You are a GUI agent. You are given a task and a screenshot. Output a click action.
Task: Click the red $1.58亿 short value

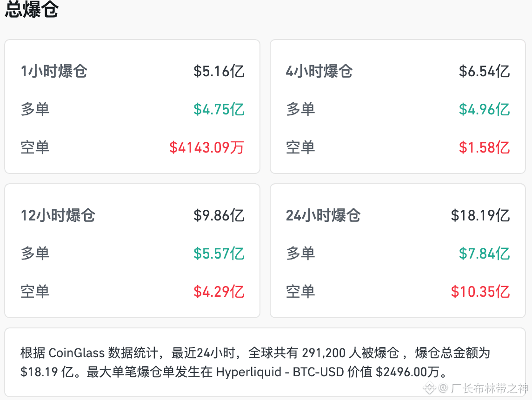point(484,147)
